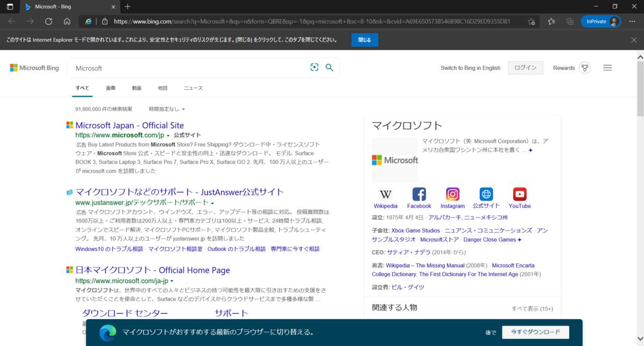Click 専門家に今すぐ相談 sublink
This screenshot has height=346, width=644.
coord(295,249)
